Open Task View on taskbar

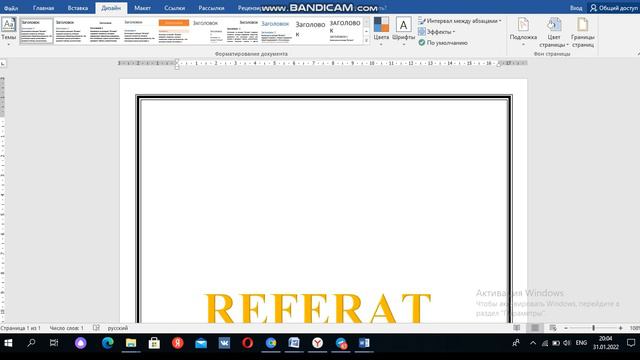coord(54,343)
